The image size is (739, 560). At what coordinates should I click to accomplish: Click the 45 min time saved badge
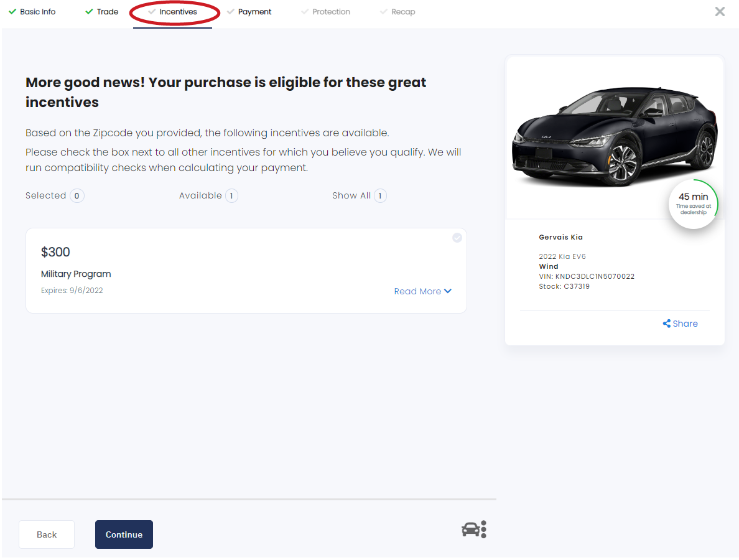[x=693, y=203]
